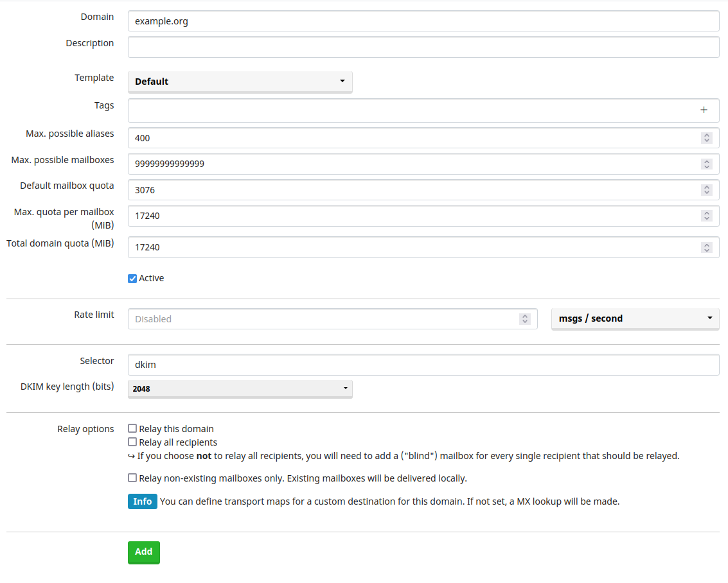Click the stepper beside the Rate limit field
728x583 pixels.
click(x=525, y=318)
